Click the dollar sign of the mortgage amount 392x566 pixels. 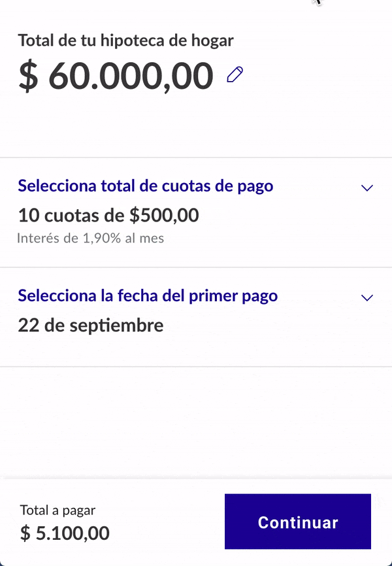click(x=28, y=77)
